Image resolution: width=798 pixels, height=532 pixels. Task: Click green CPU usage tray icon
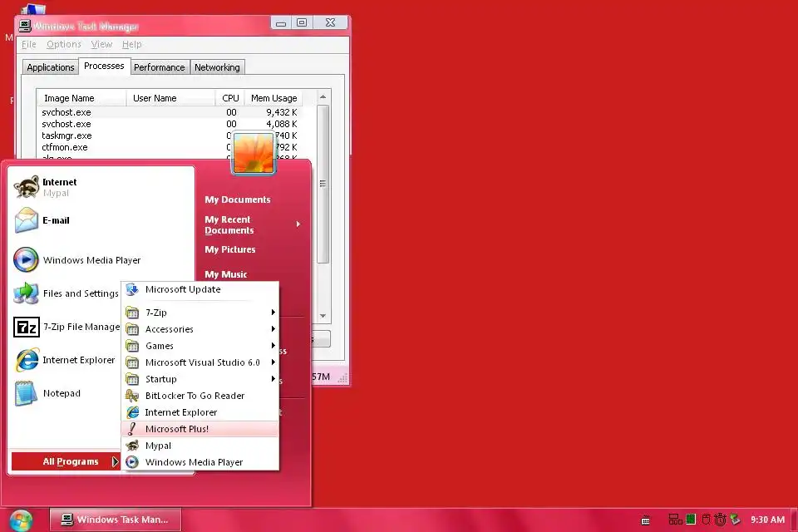pos(691,520)
